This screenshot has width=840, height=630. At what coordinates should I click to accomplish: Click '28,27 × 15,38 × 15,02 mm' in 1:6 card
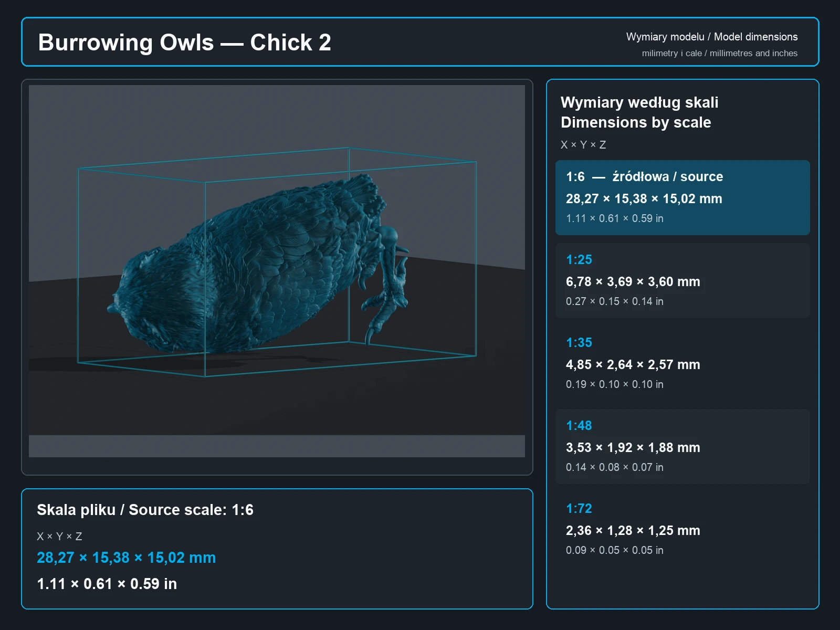(644, 198)
